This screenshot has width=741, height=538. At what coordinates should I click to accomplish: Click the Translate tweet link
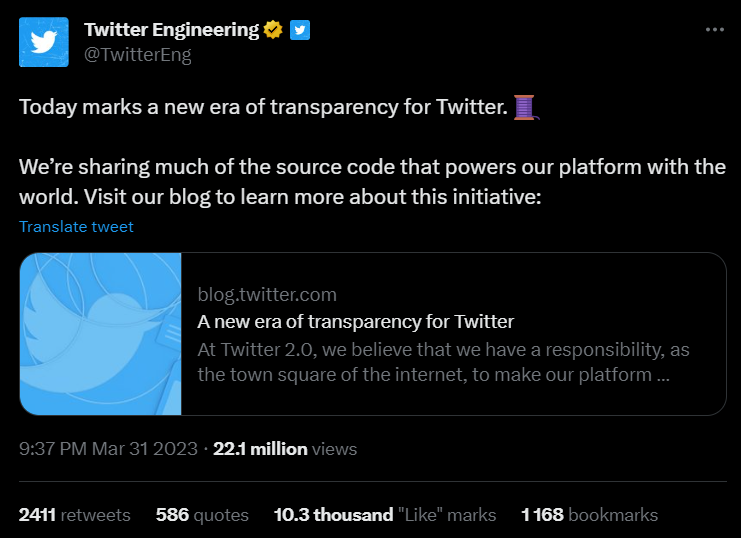coord(76,226)
